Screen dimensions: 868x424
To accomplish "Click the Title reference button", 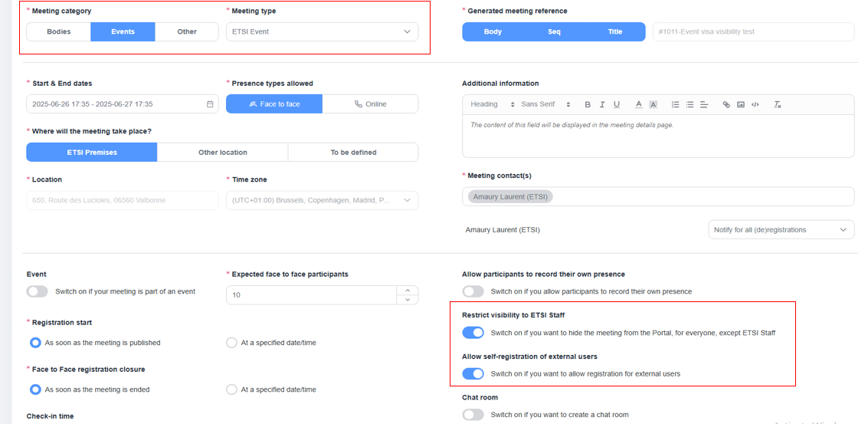I will pos(615,31).
